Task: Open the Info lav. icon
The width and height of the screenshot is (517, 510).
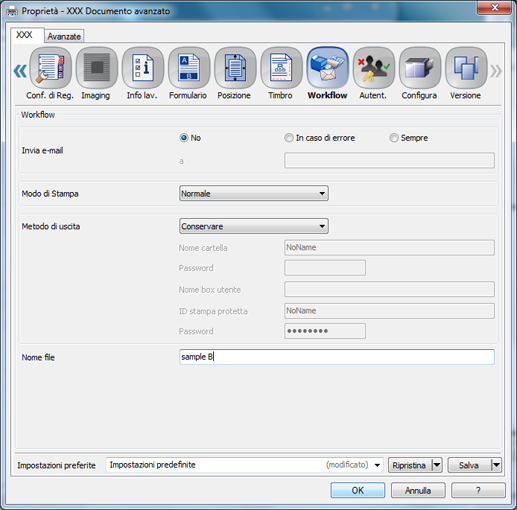Action: pyautogui.click(x=143, y=68)
